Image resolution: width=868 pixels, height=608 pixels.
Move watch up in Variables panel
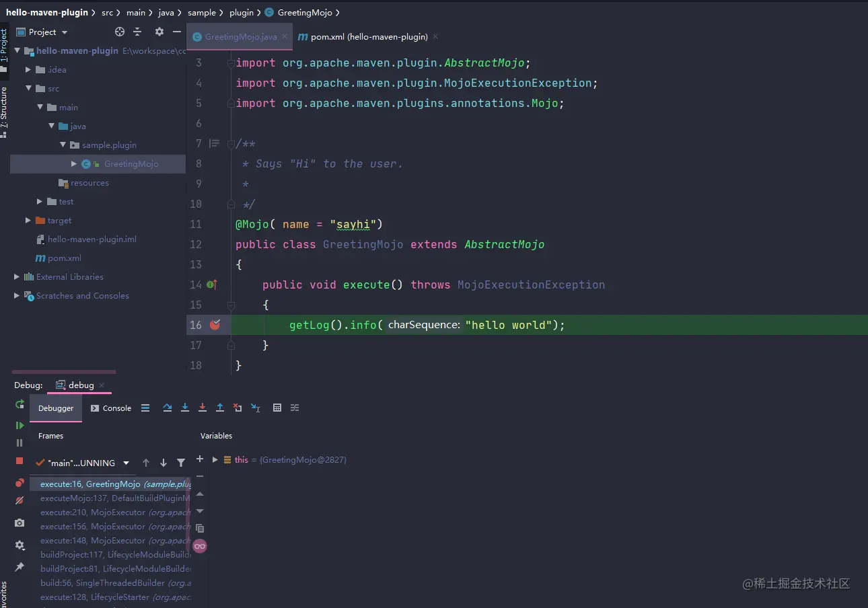click(x=200, y=494)
